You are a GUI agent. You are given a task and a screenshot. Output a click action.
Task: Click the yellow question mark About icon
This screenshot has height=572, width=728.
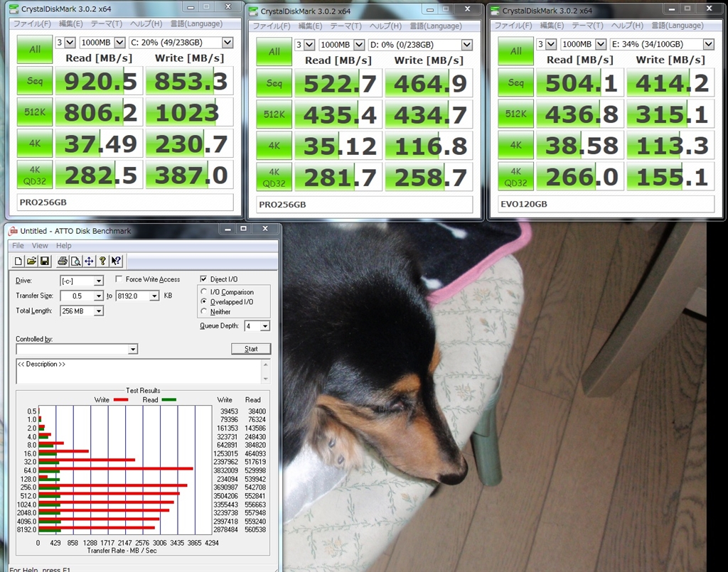click(x=102, y=261)
